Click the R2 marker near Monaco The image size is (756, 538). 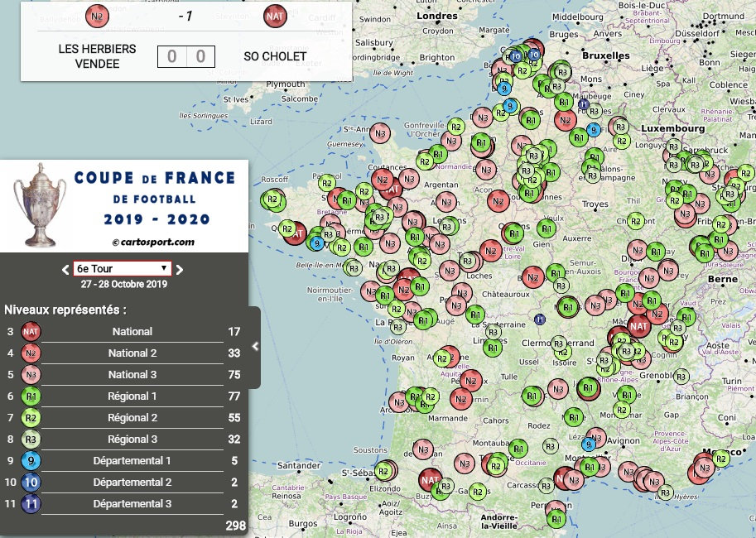tap(720, 459)
